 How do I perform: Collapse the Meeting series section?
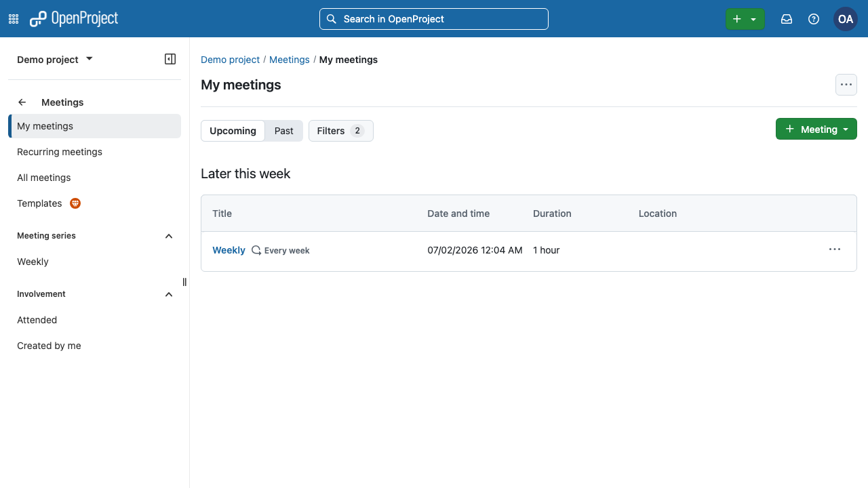click(x=169, y=236)
